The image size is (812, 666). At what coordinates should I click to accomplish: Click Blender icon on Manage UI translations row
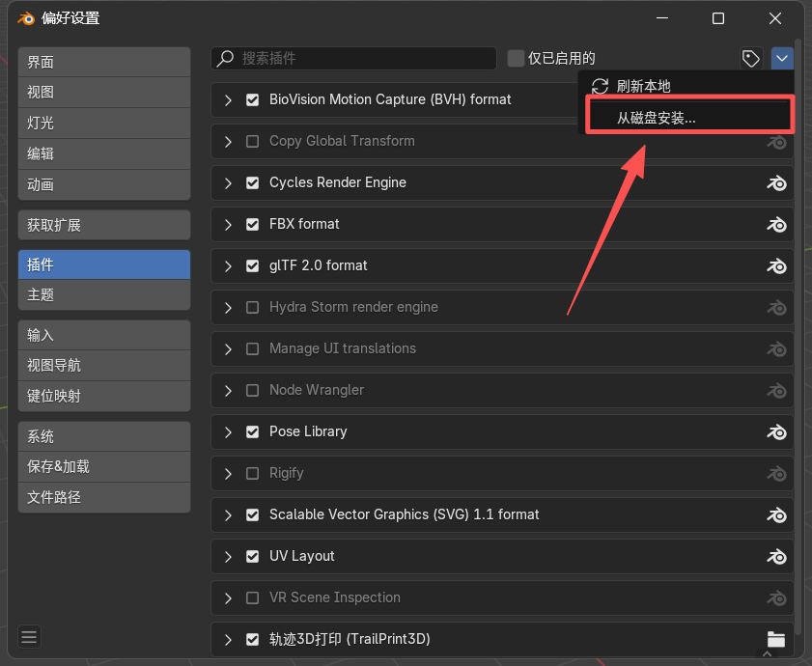click(x=777, y=349)
